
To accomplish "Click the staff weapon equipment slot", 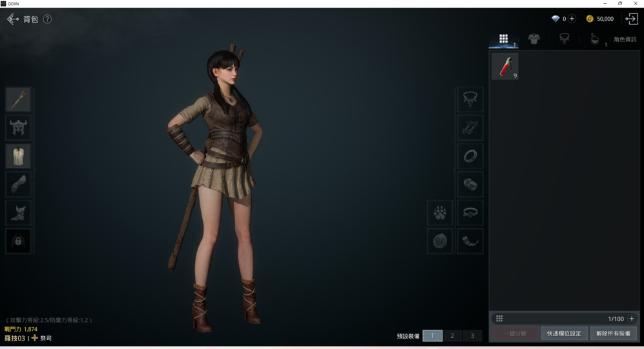I will (18, 100).
